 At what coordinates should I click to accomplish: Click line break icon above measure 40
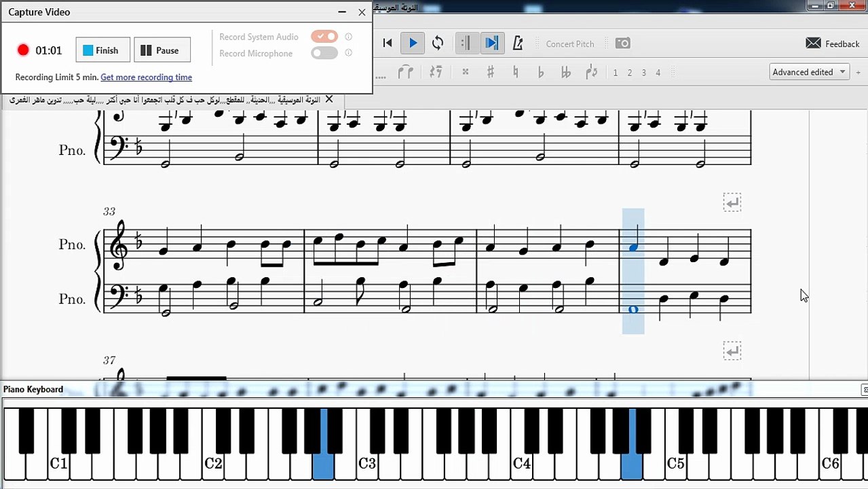(x=732, y=351)
